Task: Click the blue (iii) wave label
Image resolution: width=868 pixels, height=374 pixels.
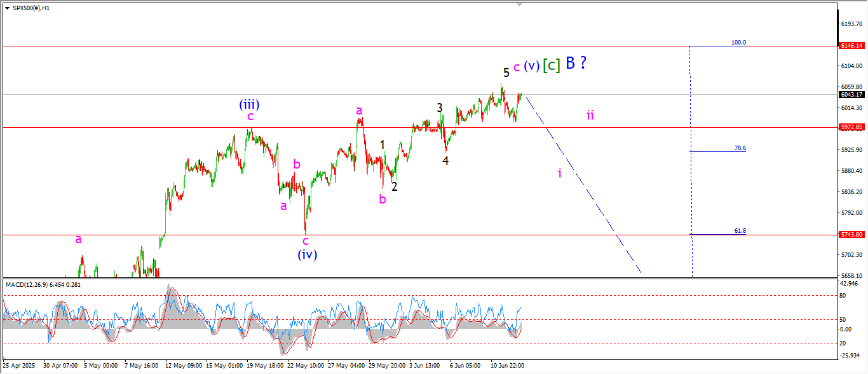Action: pos(249,104)
